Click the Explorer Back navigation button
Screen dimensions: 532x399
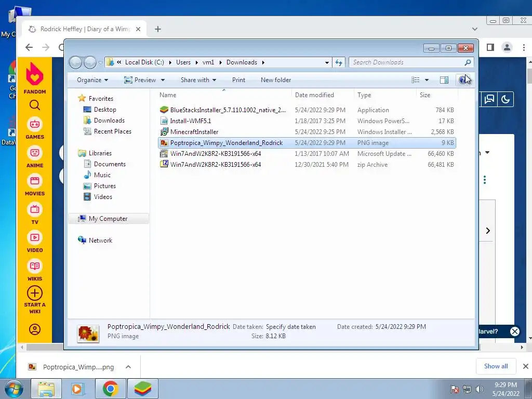75,62
